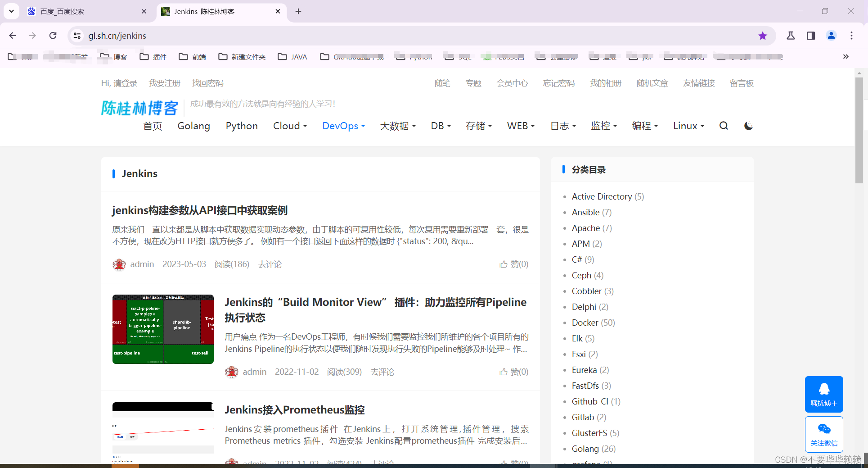Open 专题 in top menu
The width and height of the screenshot is (868, 468).
(473, 83)
